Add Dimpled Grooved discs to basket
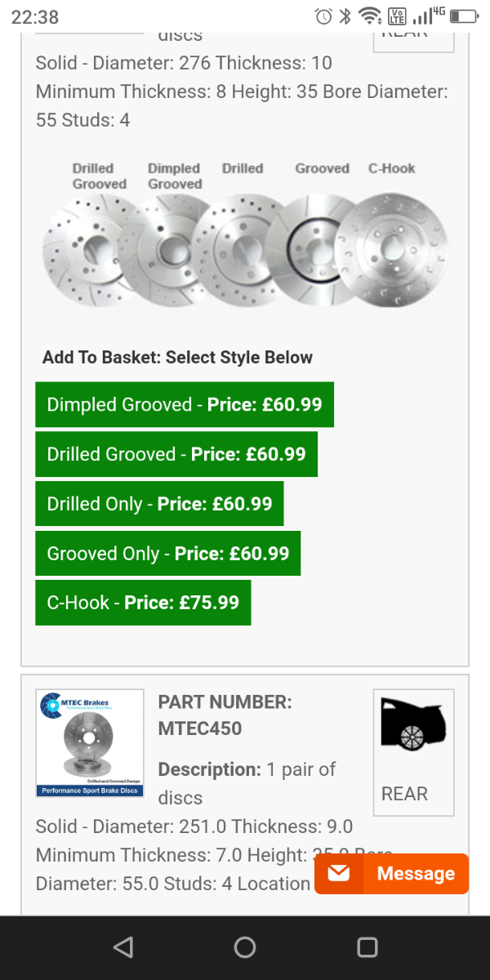The width and height of the screenshot is (490, 980). click(x=185, y=404)
